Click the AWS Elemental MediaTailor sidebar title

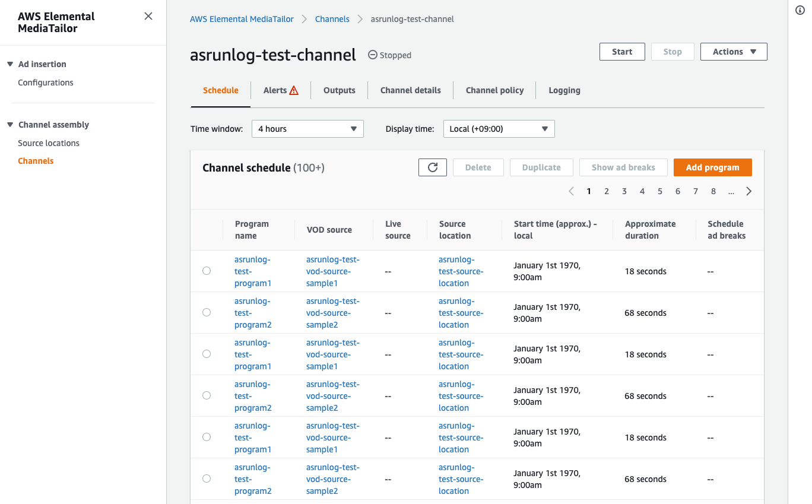click(x=56, y=23)
